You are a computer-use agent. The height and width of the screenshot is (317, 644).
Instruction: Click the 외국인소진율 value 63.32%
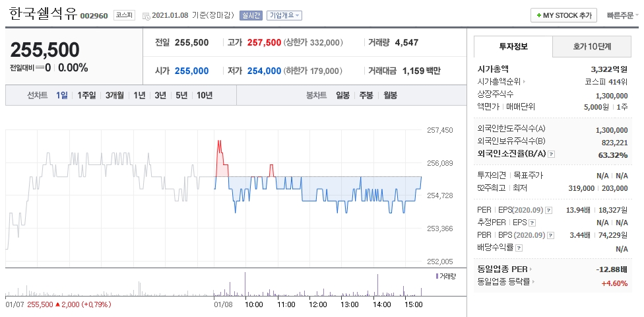coord(613,155)
